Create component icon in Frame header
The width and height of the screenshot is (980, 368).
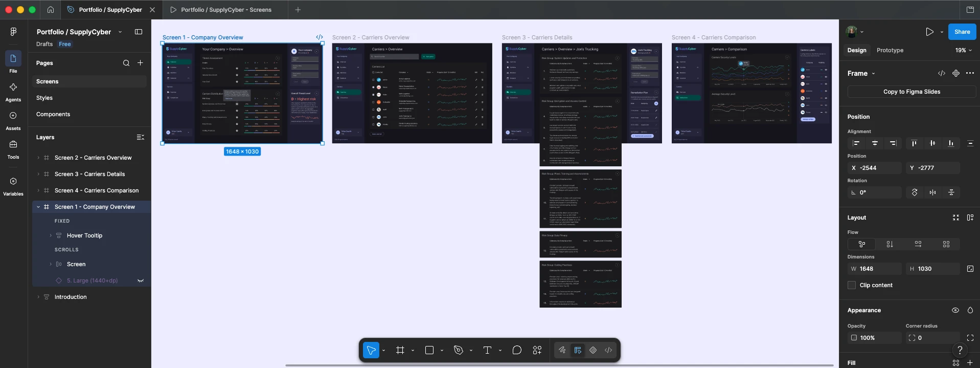tap(955, 73)
